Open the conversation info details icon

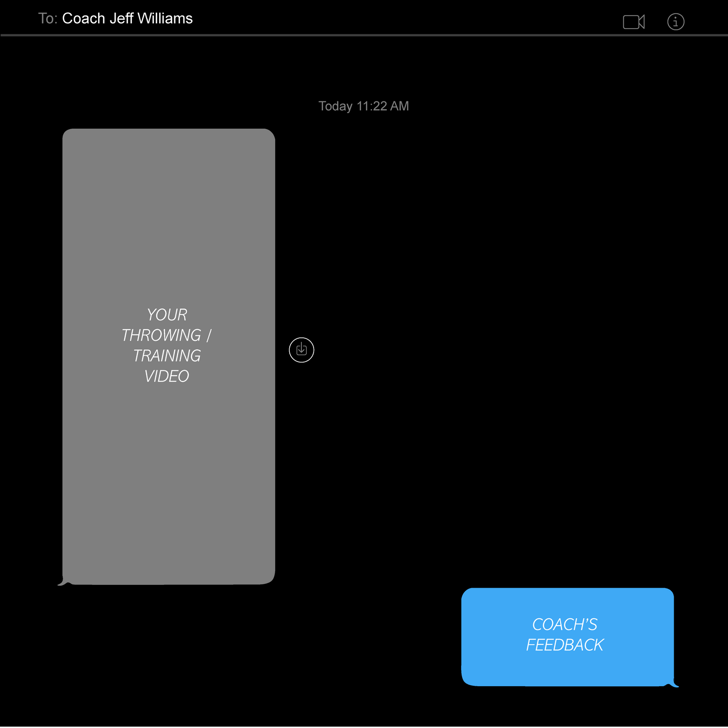(676, 22)
